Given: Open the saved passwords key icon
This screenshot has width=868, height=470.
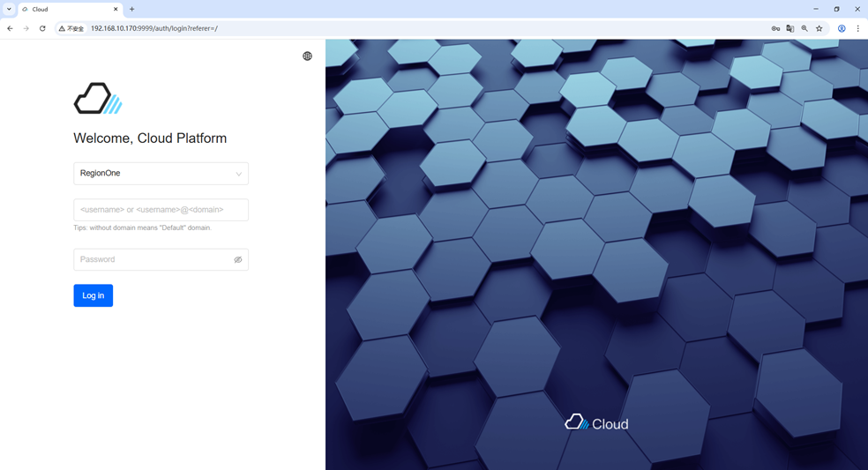Looking at the screenshot, I should pos(775,28).
